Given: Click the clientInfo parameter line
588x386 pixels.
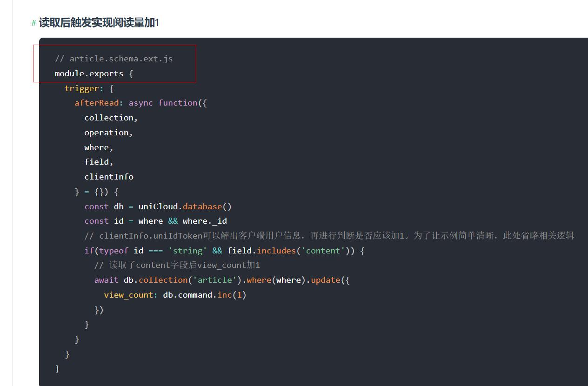Looking at the screenshot, I should 109,177.
